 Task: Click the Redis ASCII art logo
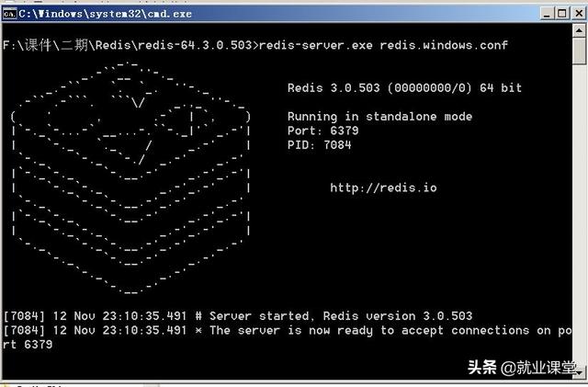point(130,177)
